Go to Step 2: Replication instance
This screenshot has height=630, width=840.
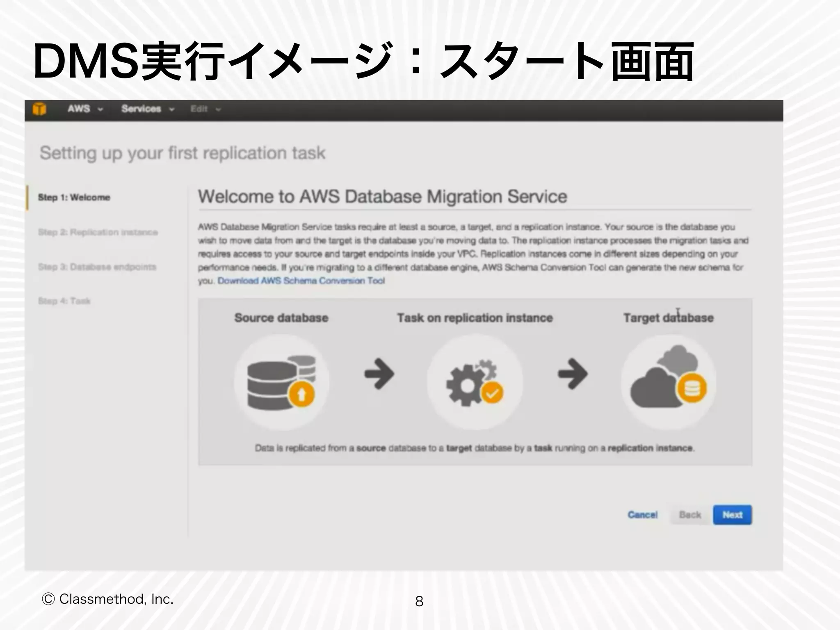tap(98, 232)
